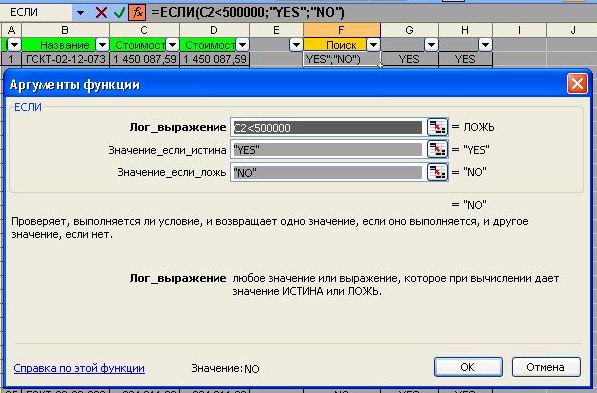The width and height of the screenshot is (597, 393).
Task: Click OK to accept function arguments
Action: coord(468,367)
